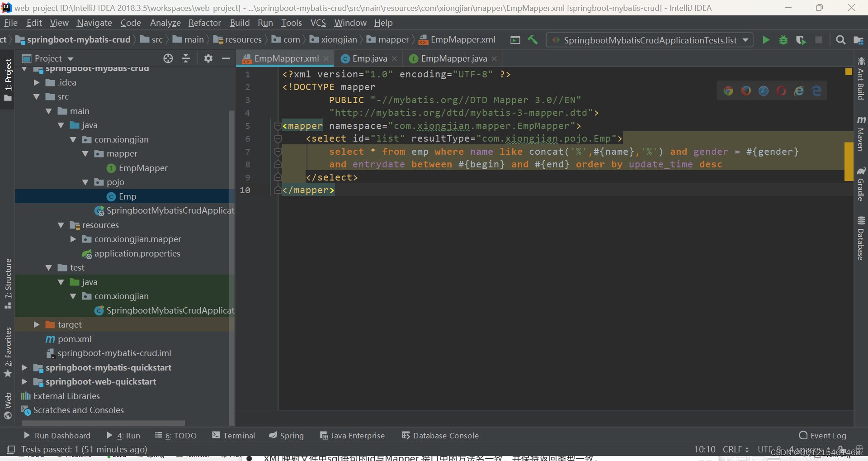Open Project panel settings gear
The height and width of the screenshot is (461, 868).
point(208,58)
